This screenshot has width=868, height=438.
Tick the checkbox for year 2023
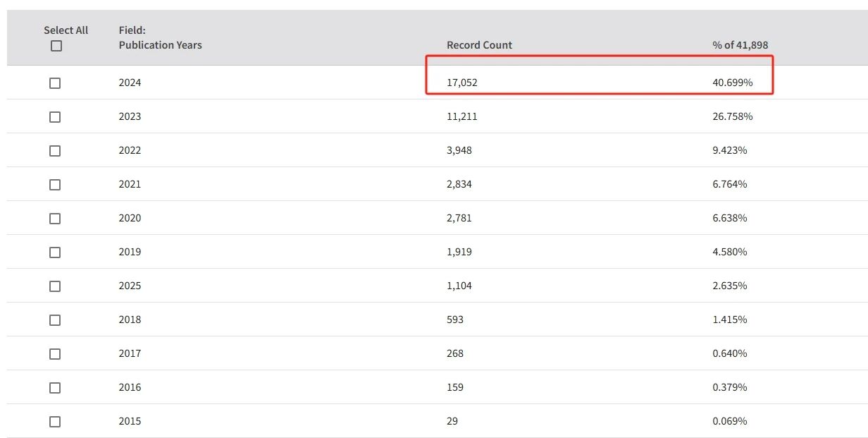point(55,117)
